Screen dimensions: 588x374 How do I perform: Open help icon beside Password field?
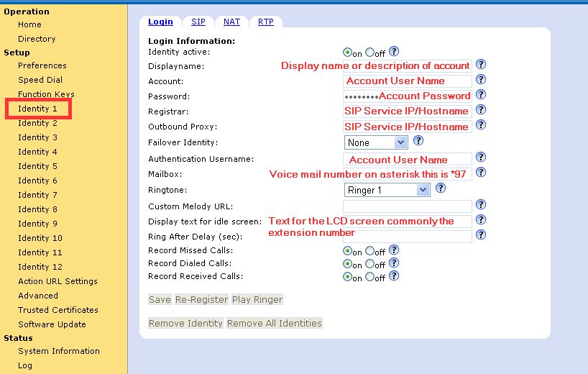point(481,94)
